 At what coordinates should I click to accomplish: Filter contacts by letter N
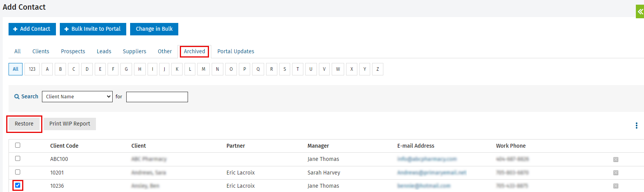pyautogui.click(x=218, y=69)
